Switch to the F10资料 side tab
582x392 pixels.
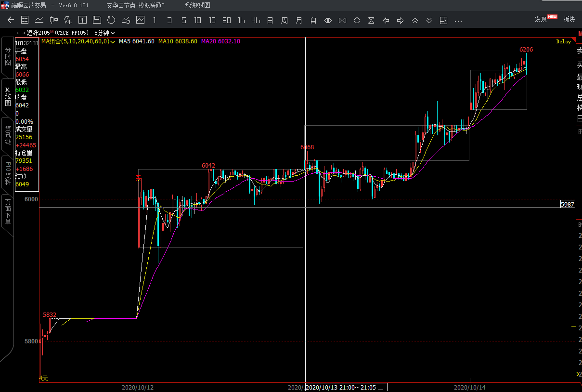8,173
